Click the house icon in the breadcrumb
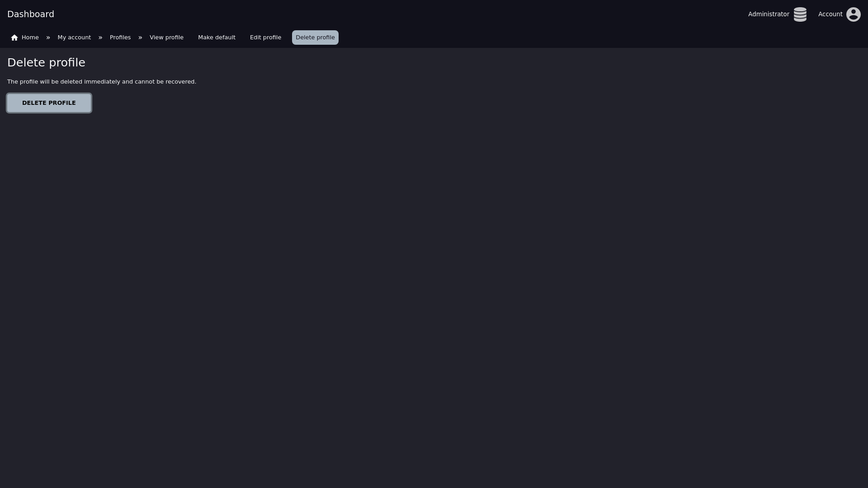This screenshot has width=868, height=488. tap(14, 38)
